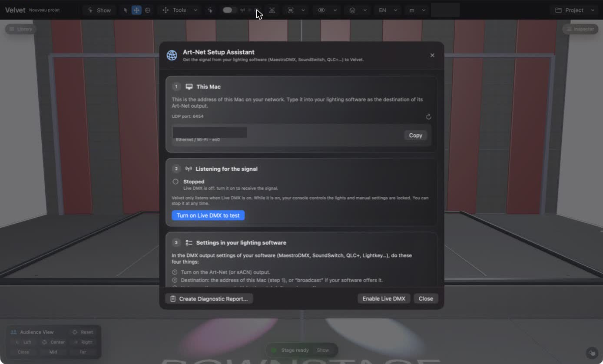Screen dimensions: 603x364
Task: Open the EN language dropdown
Action: pyautogui.click(x=388, y=10)
